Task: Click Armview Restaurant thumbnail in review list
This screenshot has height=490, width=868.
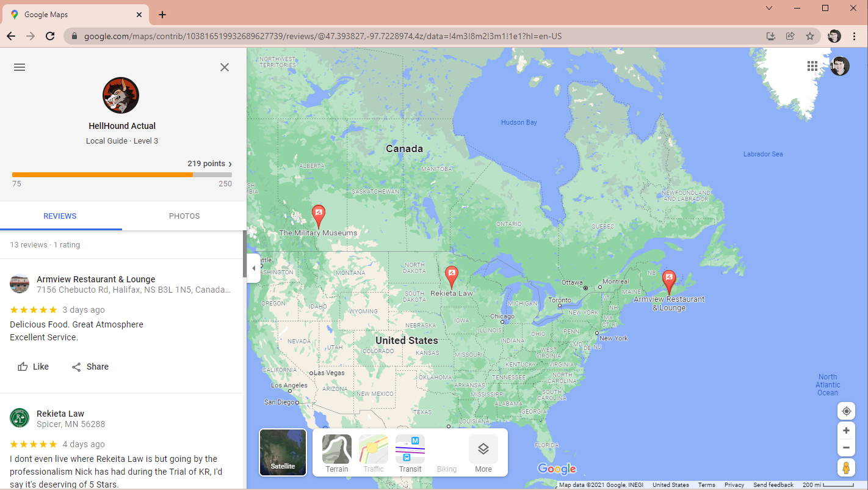Action: (20, 284)
